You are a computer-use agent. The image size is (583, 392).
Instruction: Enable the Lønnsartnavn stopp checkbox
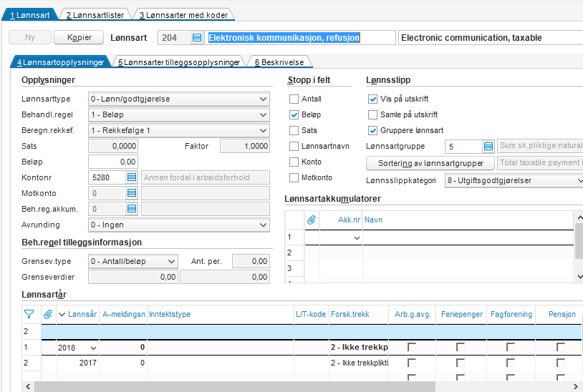click(x=294, y=146)
